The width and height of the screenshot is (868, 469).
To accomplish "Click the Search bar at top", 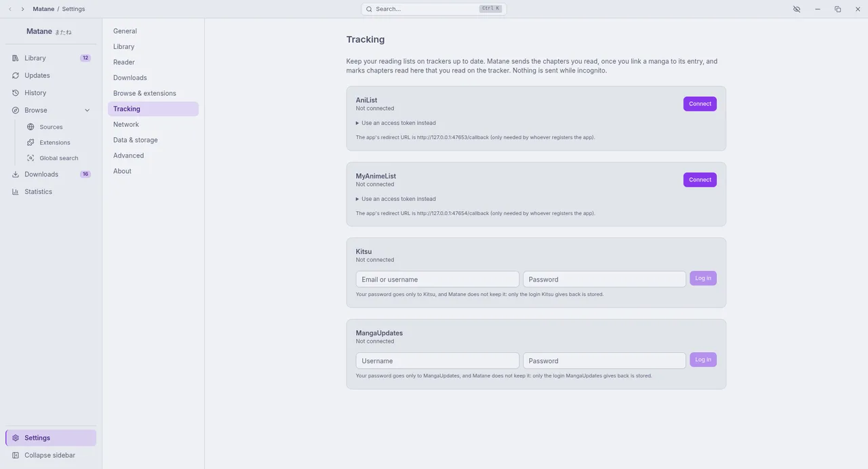I will pyautogui.click(x=434, y=9).
